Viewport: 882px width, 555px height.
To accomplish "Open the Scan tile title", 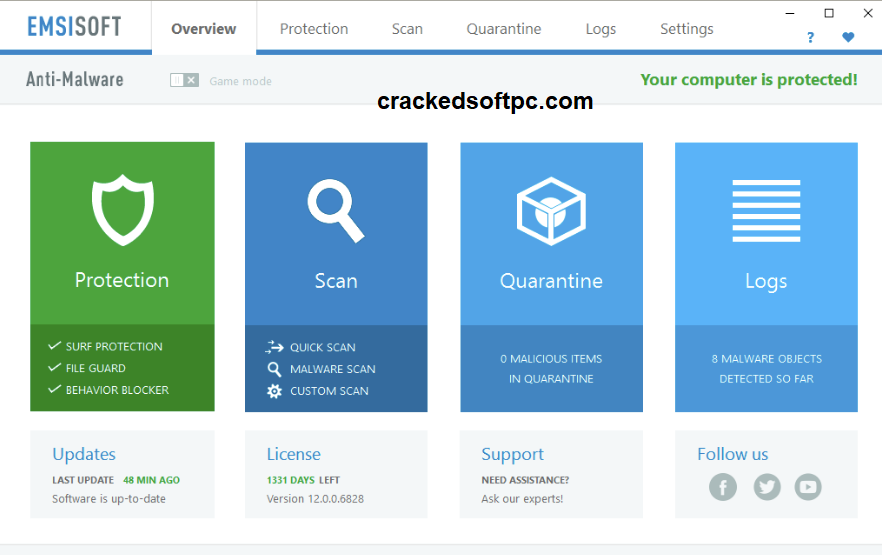I will [x=336, y=281].
